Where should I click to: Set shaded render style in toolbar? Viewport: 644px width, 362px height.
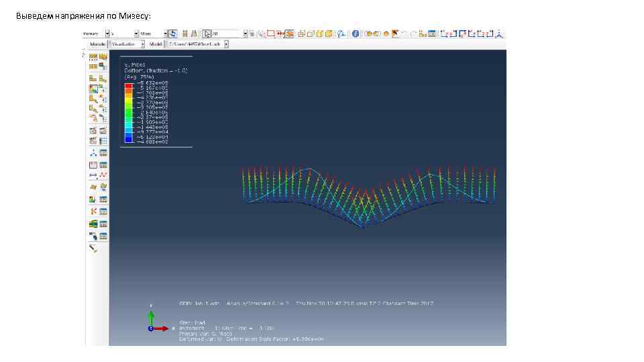pyautogui.click(x=329, y=34)
